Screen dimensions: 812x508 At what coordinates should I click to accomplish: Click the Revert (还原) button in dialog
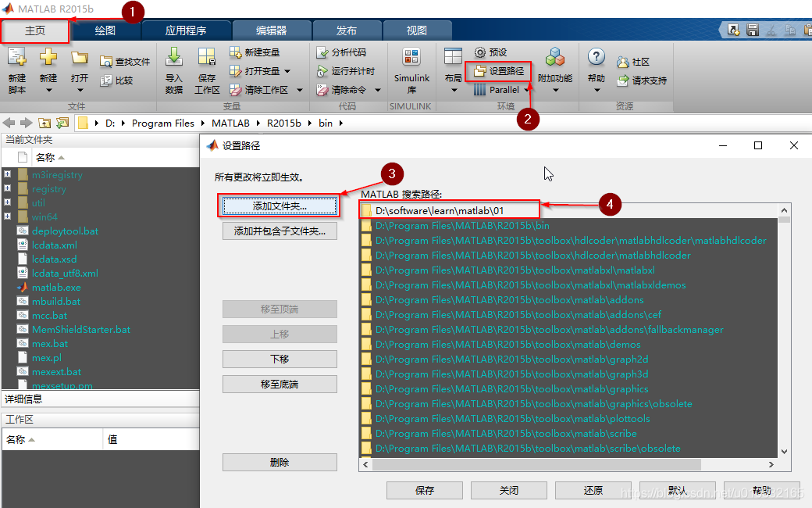[593, 490]
